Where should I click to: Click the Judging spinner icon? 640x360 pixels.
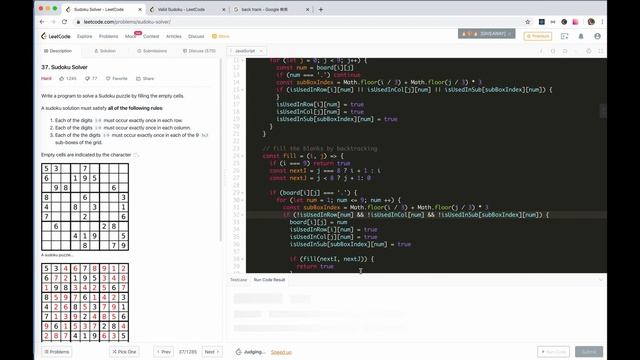click(238, 352)
